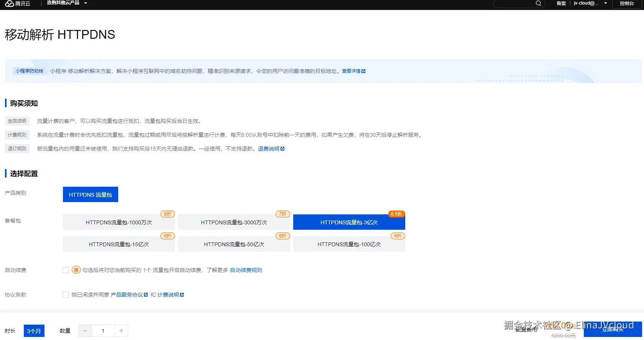The image size is (644, 340).
Task: Choose HTTPDNS流量包-3亿次 package
Action: click(x=349, y=222)
